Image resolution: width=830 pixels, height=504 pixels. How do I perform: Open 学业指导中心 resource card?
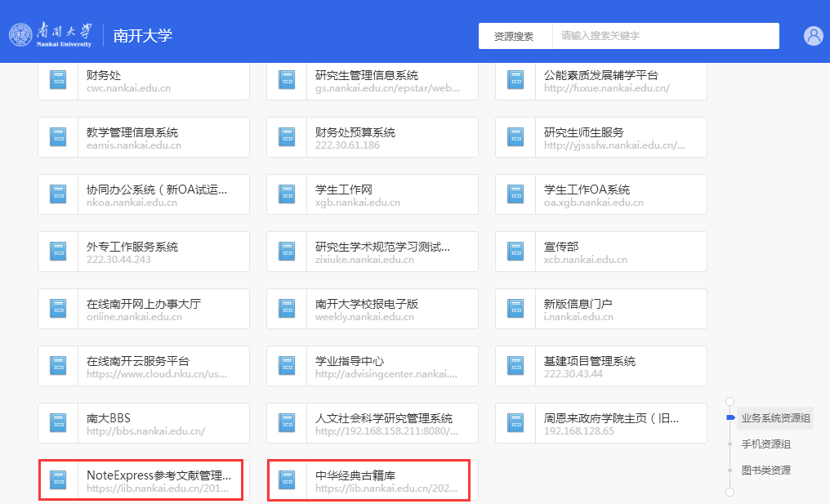pos(372,366)
